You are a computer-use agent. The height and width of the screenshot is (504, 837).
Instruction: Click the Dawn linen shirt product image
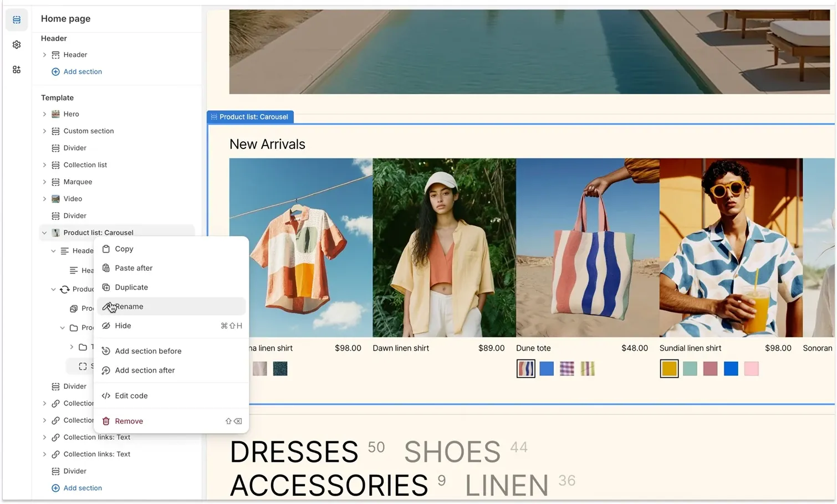click(x=444, y=248)
